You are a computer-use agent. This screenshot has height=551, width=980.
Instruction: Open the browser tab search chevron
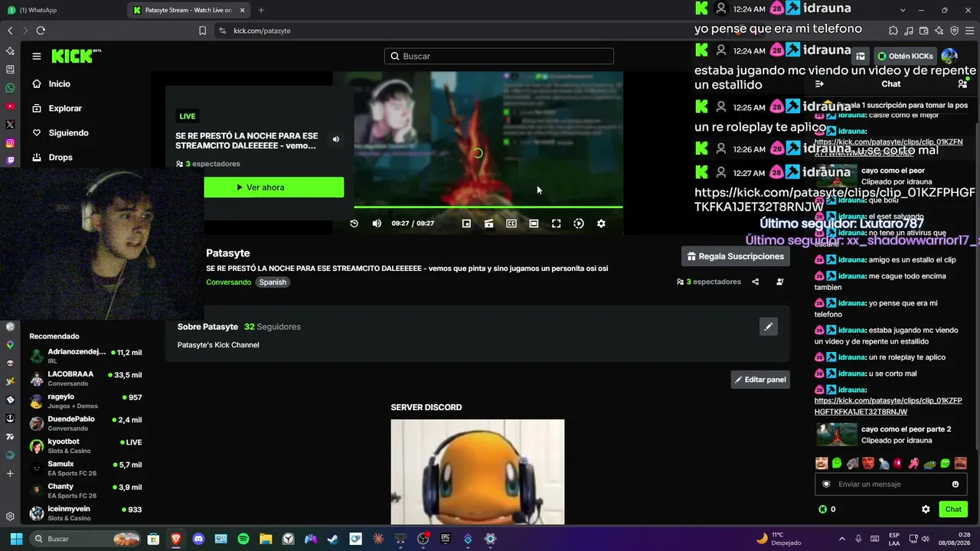pyautogui.click(x=903, y=10)
